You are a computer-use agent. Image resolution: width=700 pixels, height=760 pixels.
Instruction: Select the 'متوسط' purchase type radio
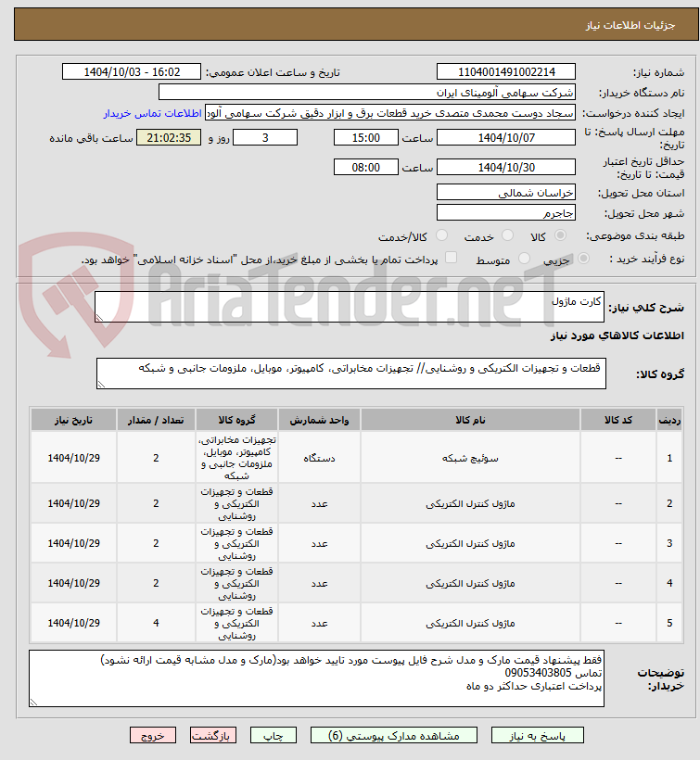click(524, 259)
